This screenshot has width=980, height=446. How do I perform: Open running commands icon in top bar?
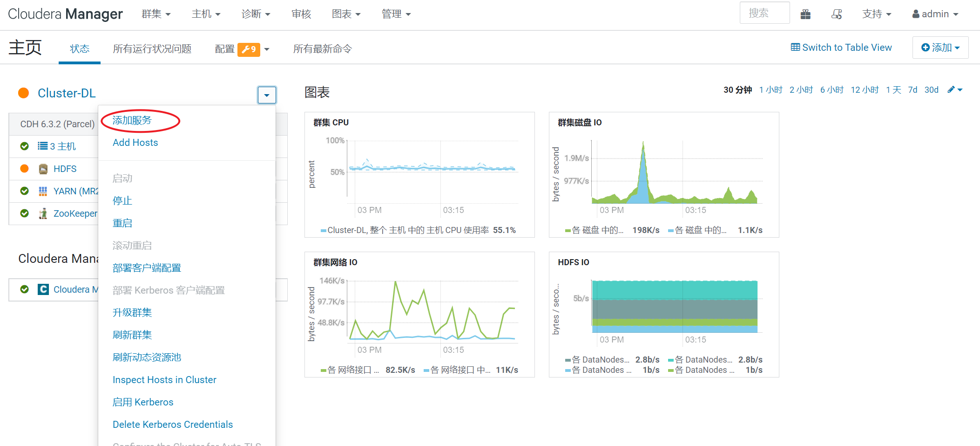click(837, 14)
